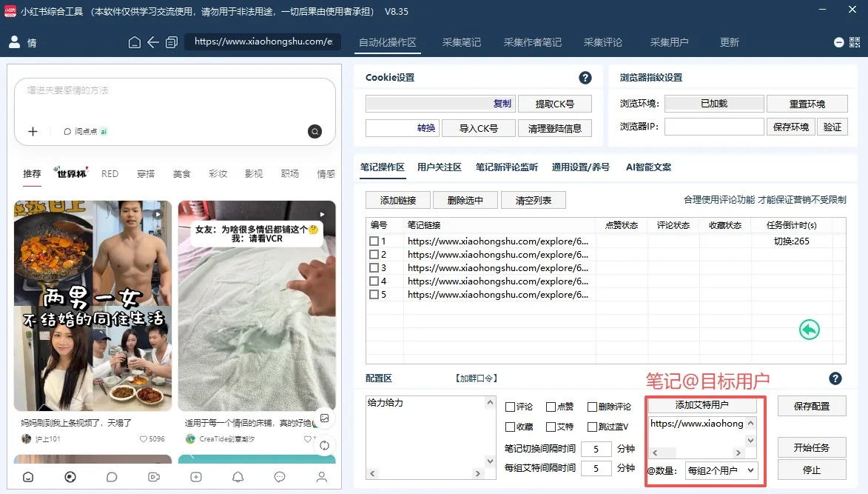
Task: Open the circular target bottom icon
Action: (70, 477)
